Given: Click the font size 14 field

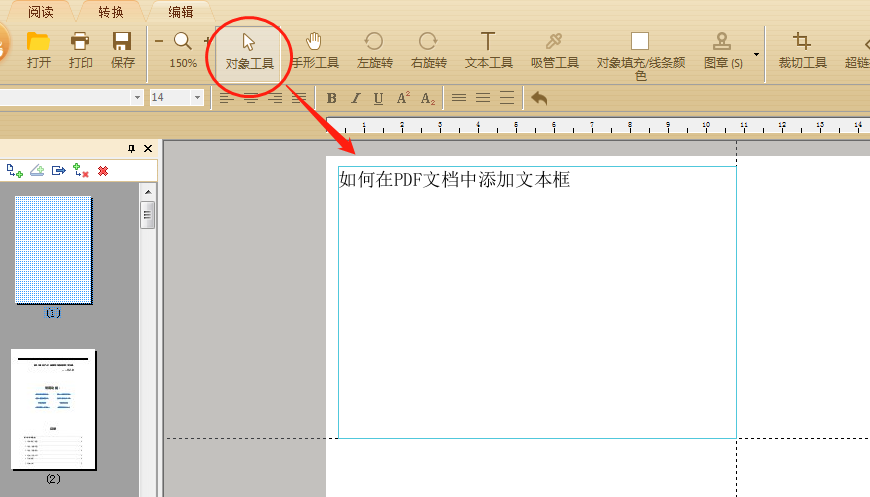Looking at the screenshot, I should tap(170, 98).
